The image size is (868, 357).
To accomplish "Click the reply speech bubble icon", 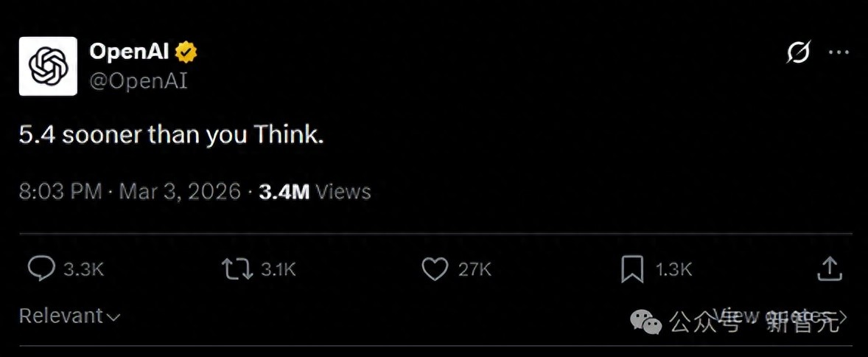I will click(41, 269).
